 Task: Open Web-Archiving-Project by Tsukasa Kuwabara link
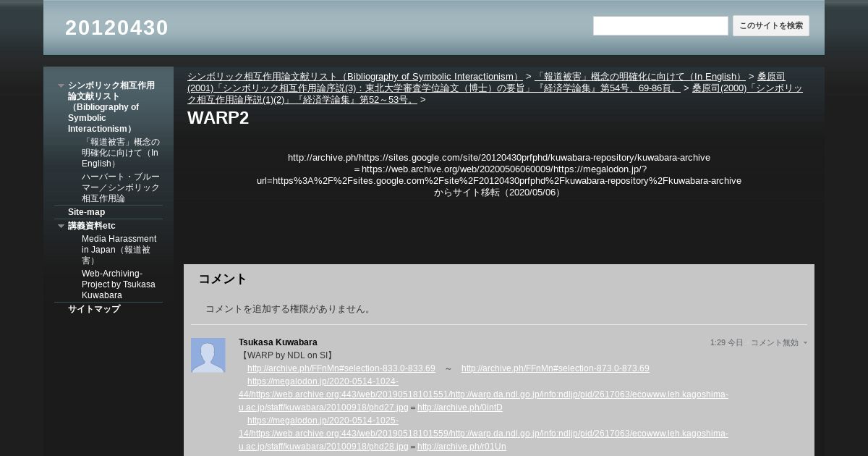119,284
